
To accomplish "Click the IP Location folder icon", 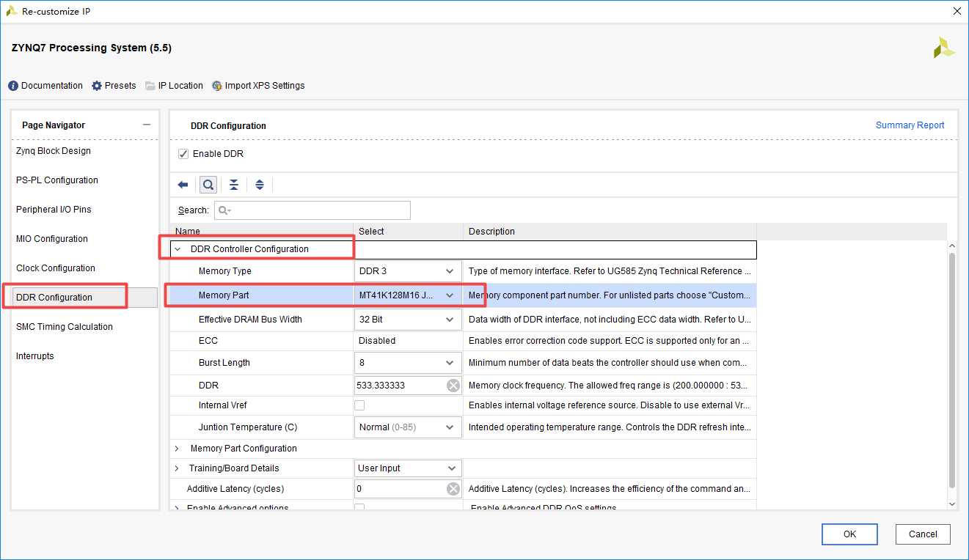I will point(150,86).
